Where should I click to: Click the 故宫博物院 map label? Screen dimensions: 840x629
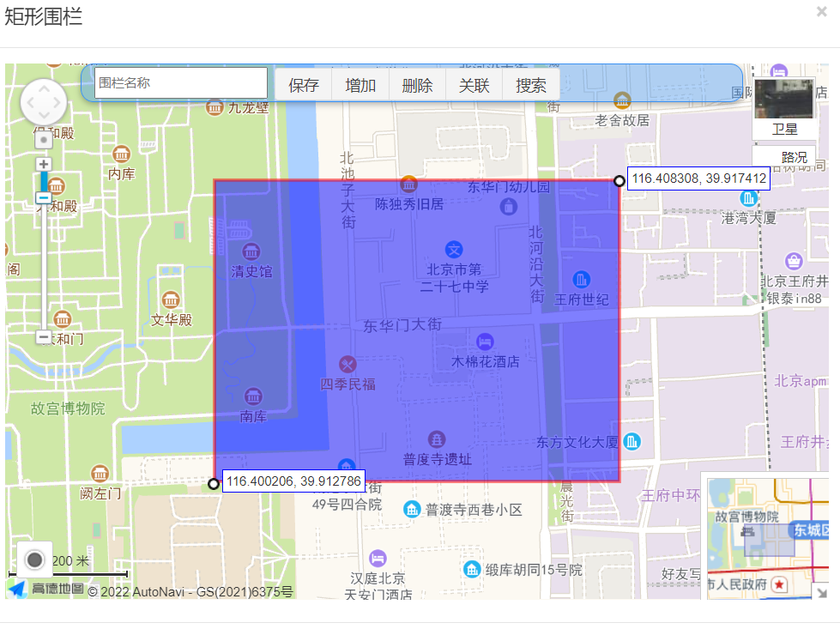point(68,408)
